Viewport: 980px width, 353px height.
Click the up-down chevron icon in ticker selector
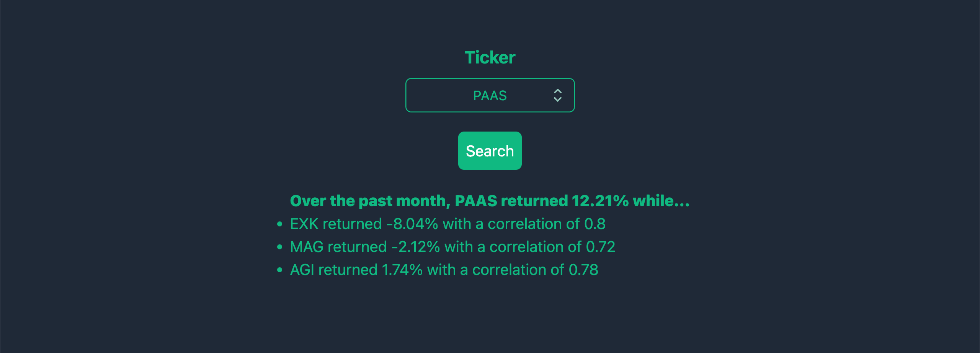pyautogui.click(x=557, y=95)
